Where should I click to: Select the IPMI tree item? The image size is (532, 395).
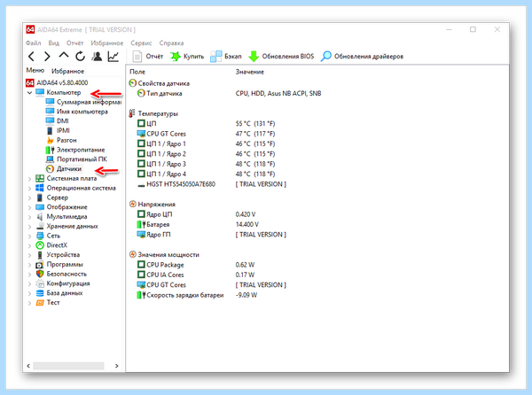58,130
